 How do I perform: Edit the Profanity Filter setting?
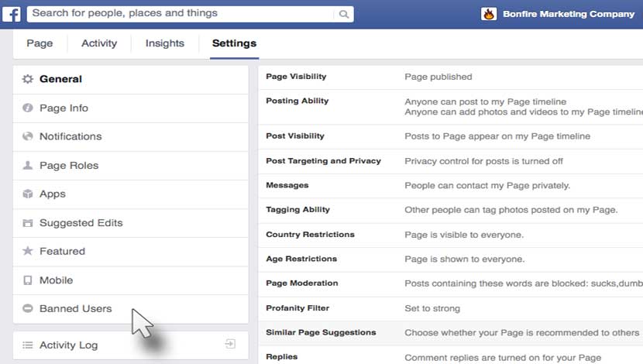coord(449,308)
